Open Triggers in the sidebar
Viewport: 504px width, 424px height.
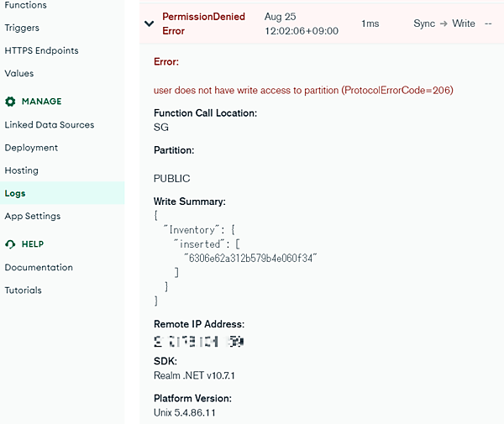22,28
